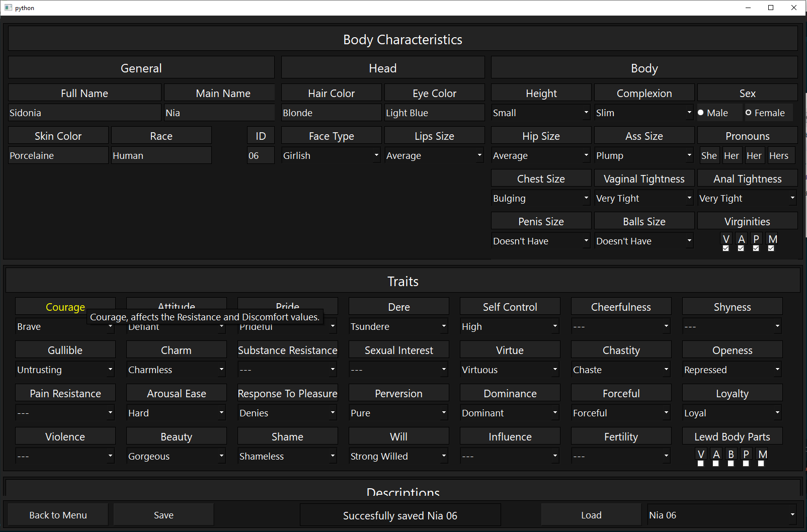
Task: Select the Female sex radio button
Action: [749, 113]
